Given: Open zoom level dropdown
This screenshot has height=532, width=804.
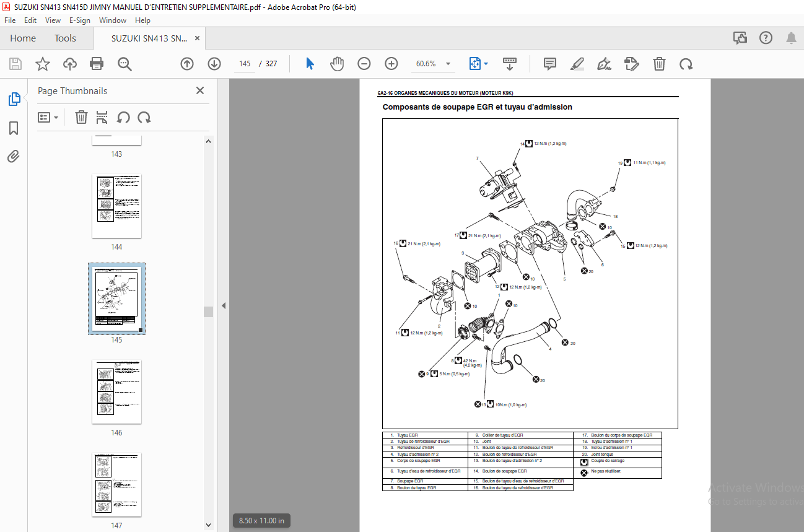Looking at the screenshot, I should (448, 64).
